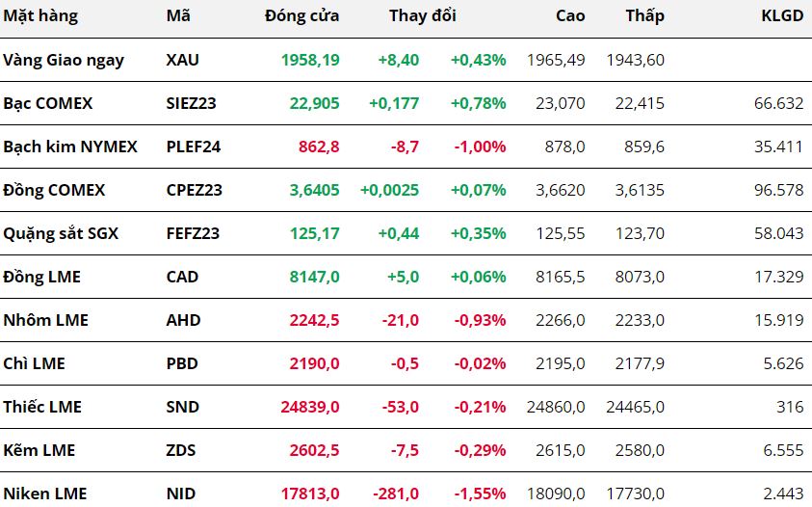Click Đồng COMEX closing price 3,6405
The width and height of the screenshot is (812, 507).
[314, 190]
